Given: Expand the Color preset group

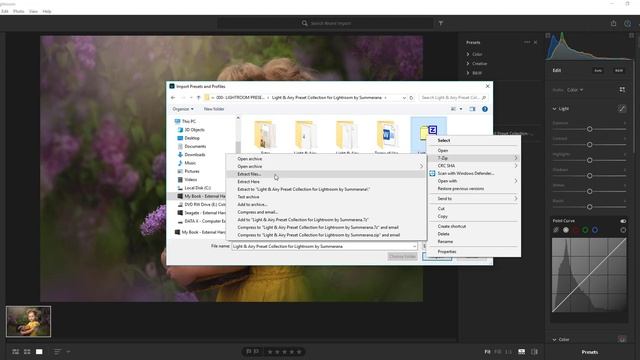Looking at the screenshot, I should pos(468,54).
